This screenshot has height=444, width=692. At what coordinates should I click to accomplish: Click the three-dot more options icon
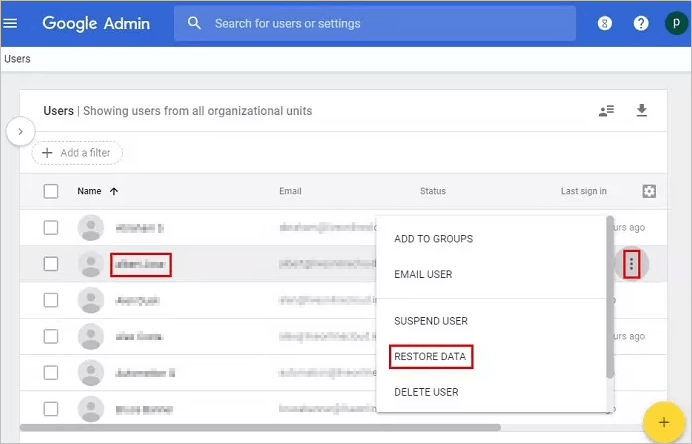point(631,264)
